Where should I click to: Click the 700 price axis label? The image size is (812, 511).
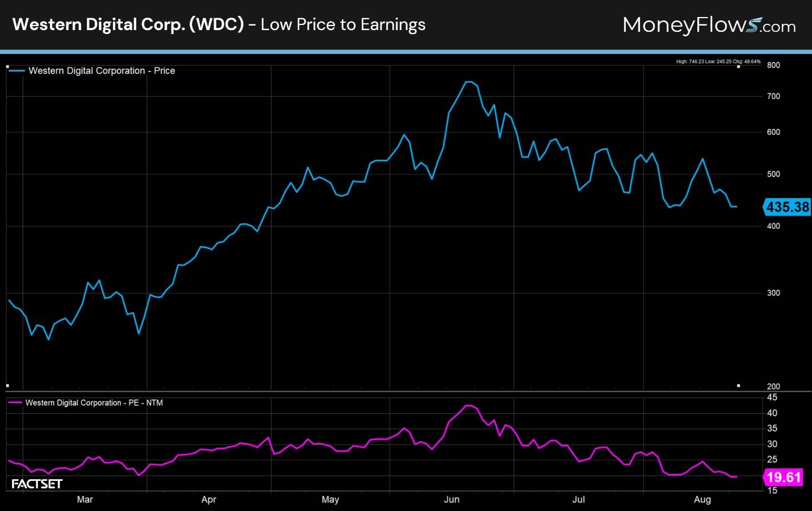[773, 97]
